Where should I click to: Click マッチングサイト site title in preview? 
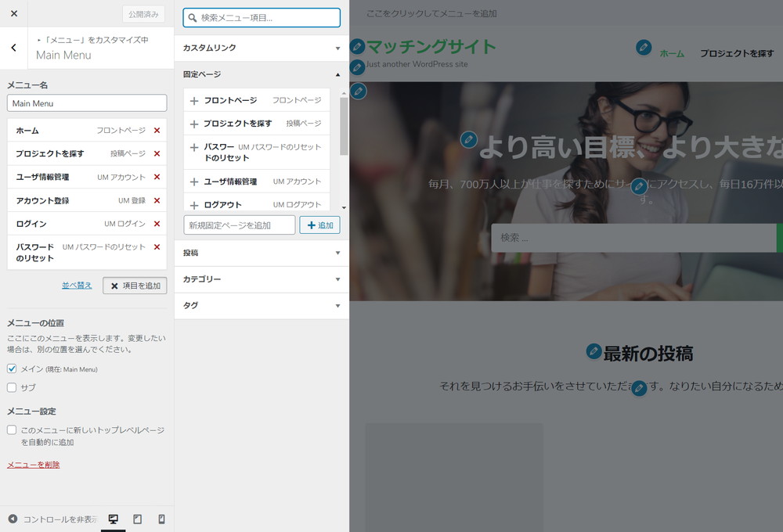click(x=431, y=46)
